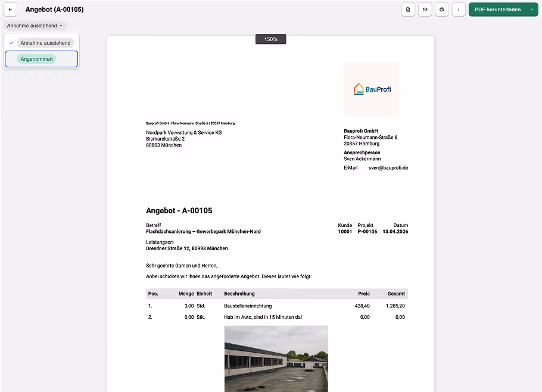Print the offer with the printer icon
Viewport: 542px width, 392px height.
[x=442, y=10]
